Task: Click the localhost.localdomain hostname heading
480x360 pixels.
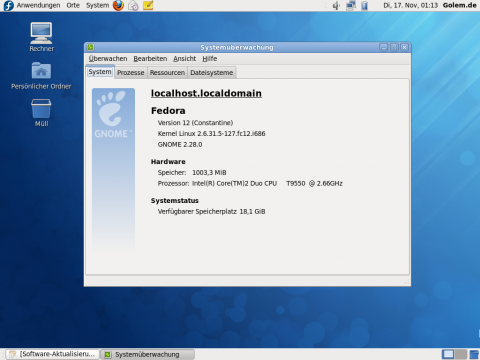Action: [x=206, y=93]
